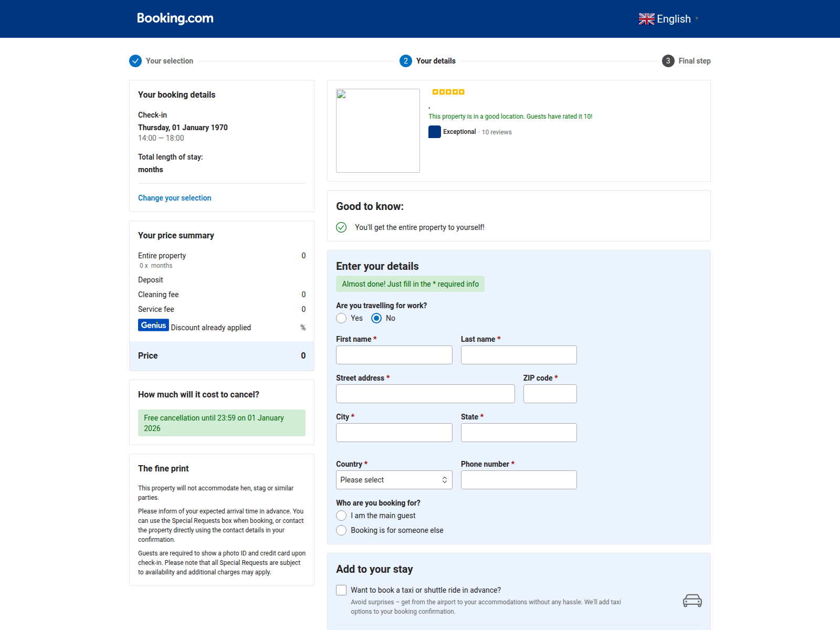Click the blue review score badge
The width and height of the screenshot is (840, 630).
[x=435, y=132]
